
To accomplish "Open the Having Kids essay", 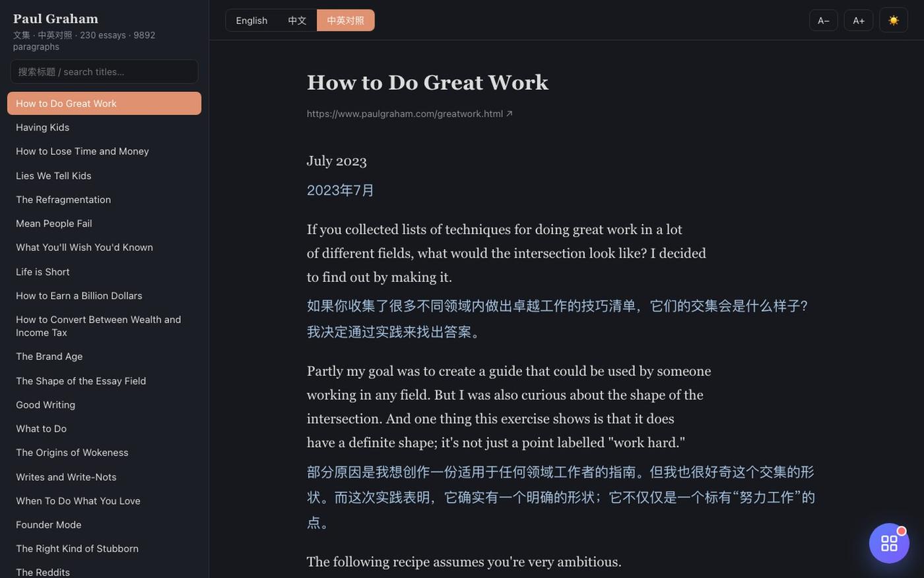I will click(104, 127).
